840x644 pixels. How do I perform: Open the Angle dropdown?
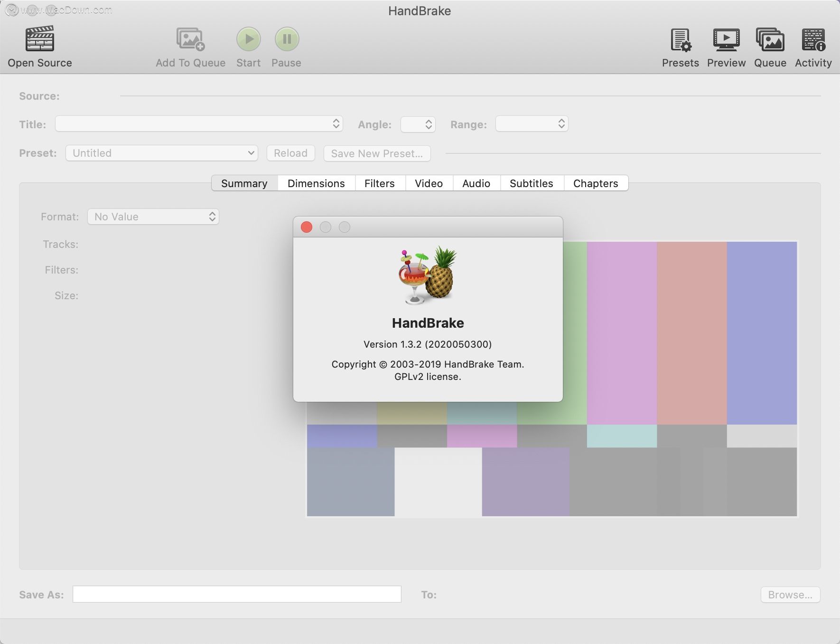(x=418, y=124)
